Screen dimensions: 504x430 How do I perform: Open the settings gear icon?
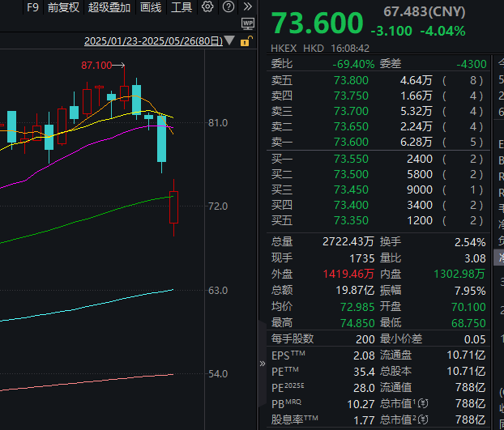click(207, 7)
